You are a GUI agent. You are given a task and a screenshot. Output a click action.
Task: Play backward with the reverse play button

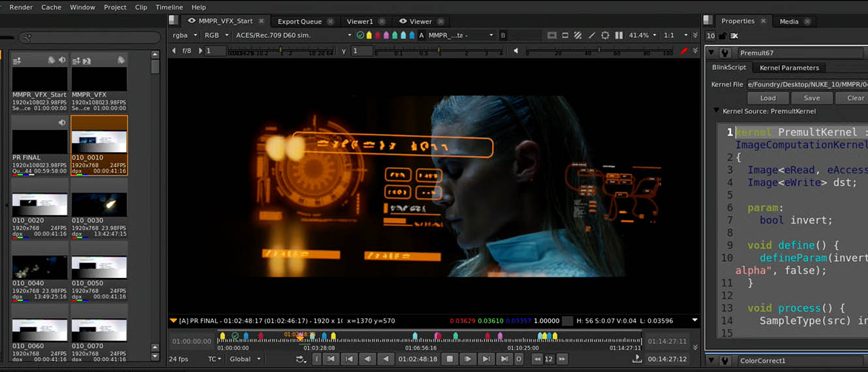click(x=386, y=359)
